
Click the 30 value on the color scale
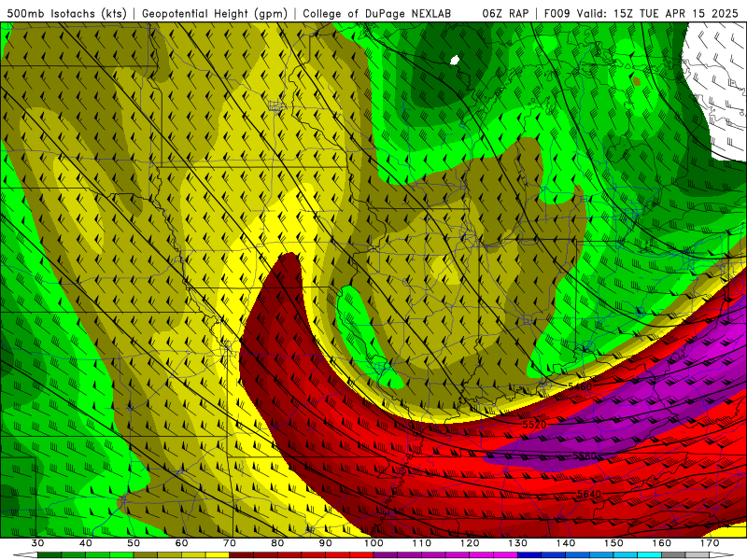[x=37, y=543]
